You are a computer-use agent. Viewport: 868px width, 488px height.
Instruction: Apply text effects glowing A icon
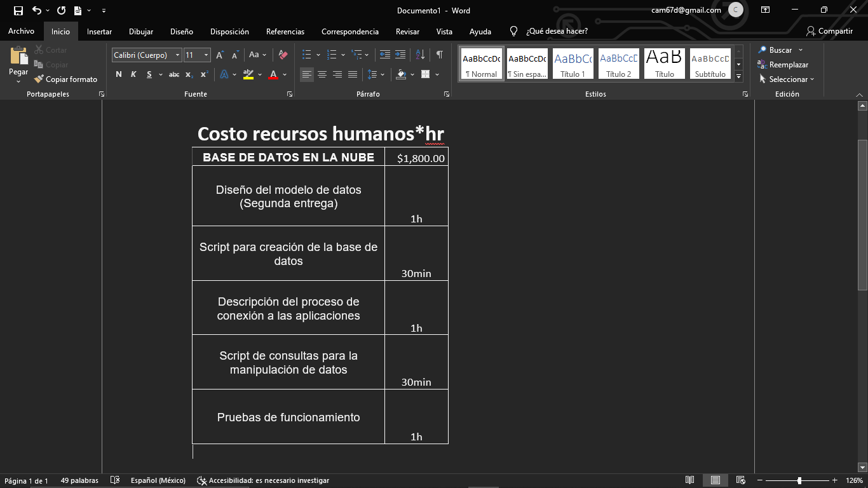(x=224, y=74)
